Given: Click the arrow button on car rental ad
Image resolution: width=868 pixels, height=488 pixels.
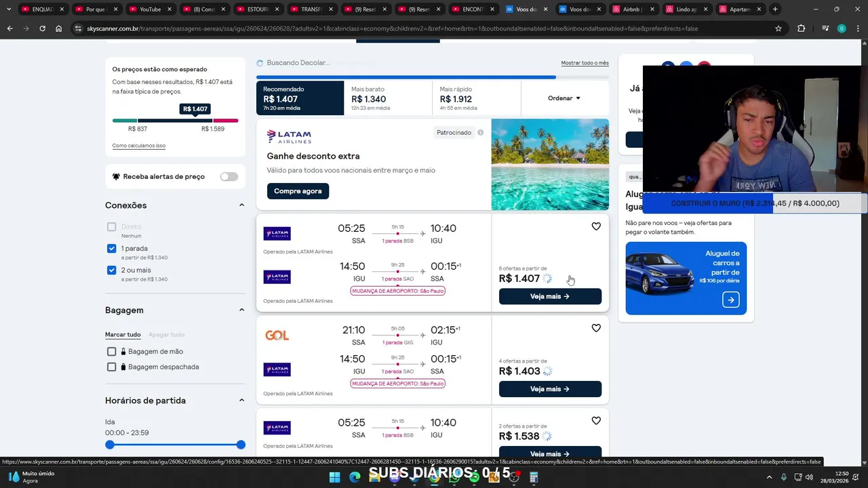Looking at the screenshot, I should 730,300.
